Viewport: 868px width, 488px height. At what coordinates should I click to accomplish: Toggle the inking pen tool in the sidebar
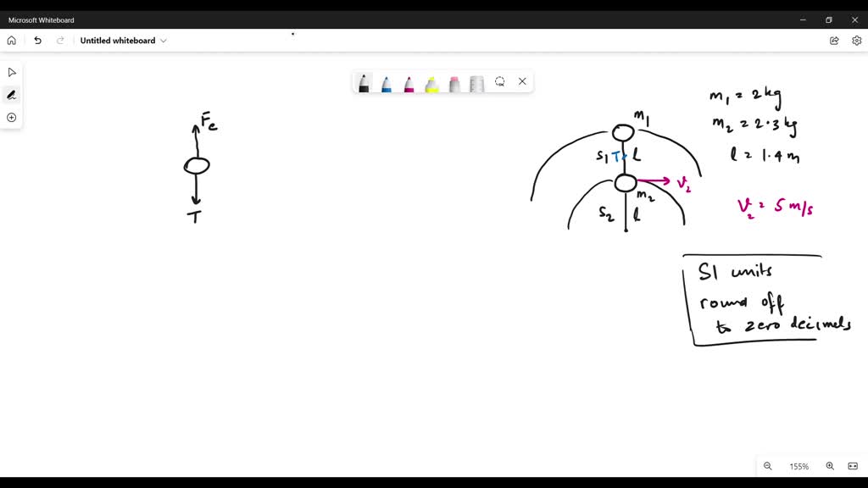click(x=11, y=94)
